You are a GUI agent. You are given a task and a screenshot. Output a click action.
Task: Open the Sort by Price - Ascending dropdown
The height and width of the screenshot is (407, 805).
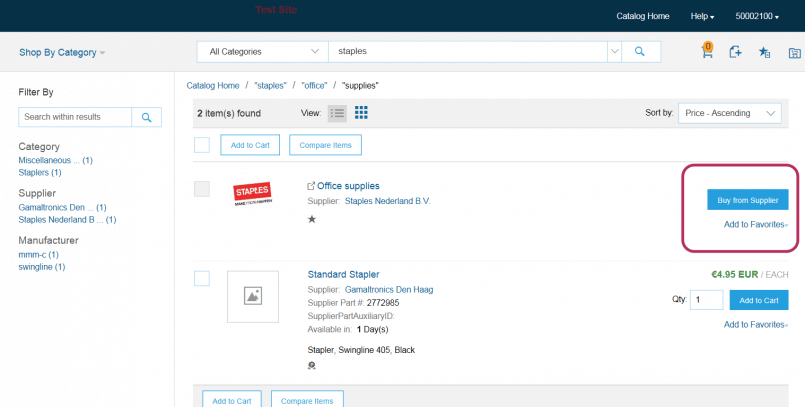pos(730,113)
